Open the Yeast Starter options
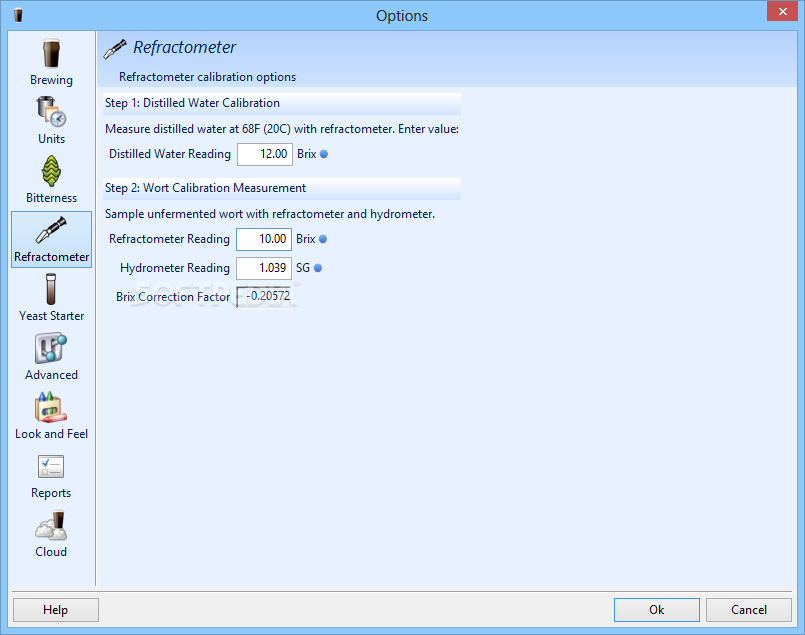The width and height of the screenshot is (805, 635). pyautogui.click(x=51, y=298)
